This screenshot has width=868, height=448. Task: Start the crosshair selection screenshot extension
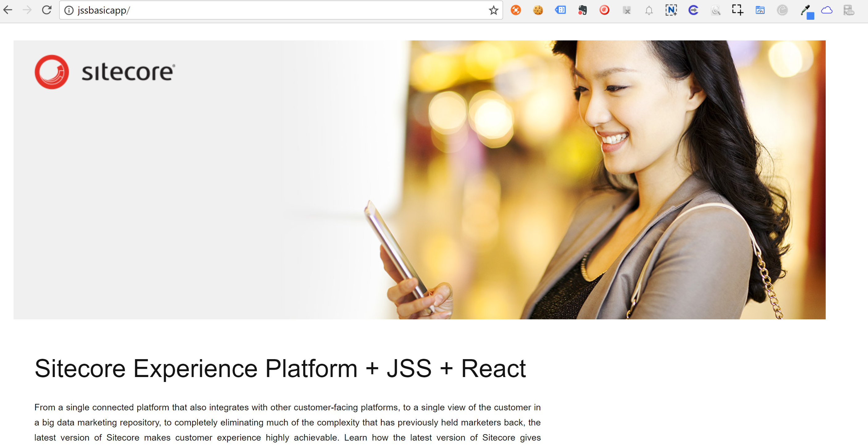(x=737, y=10)
